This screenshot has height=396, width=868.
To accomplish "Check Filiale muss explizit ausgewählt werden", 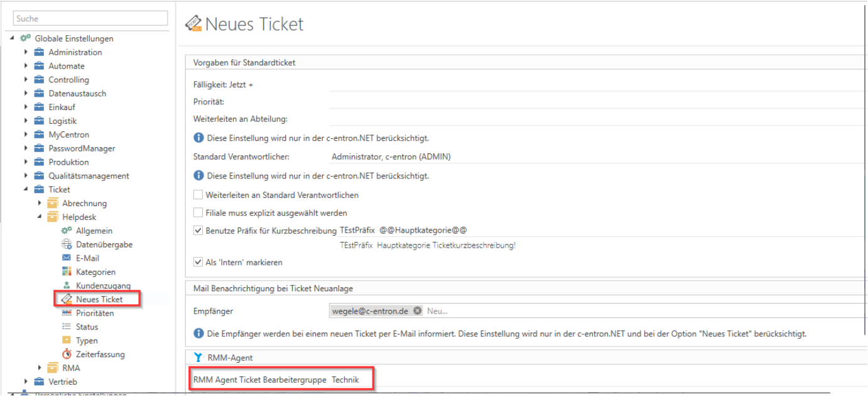I will point(198,213).
